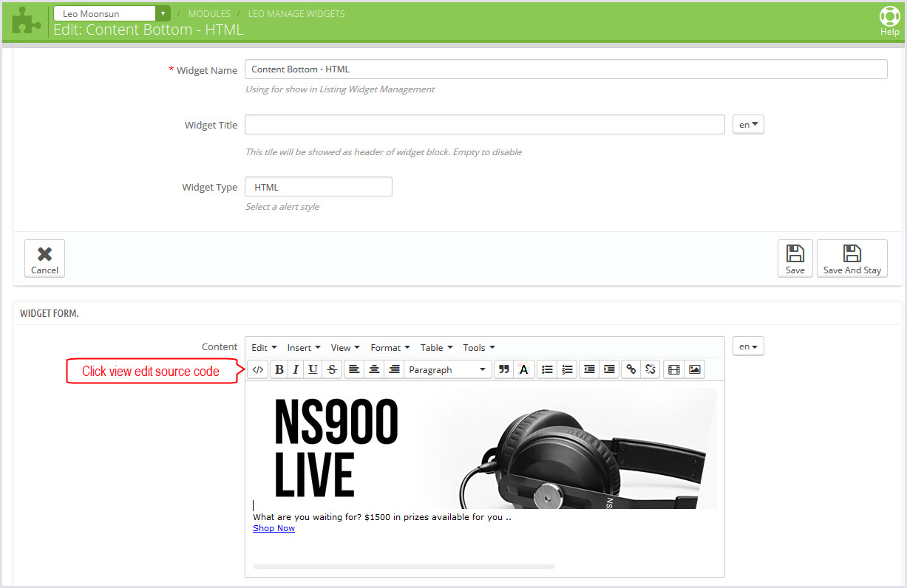Open the Tools menu in editor

click(479, 347)
